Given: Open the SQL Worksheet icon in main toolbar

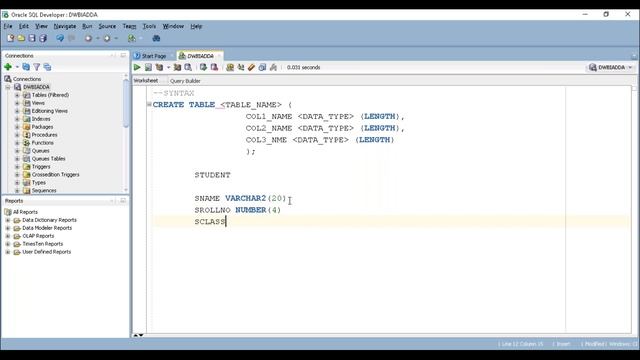Looking at the screenshot, I should coord(131,38).
